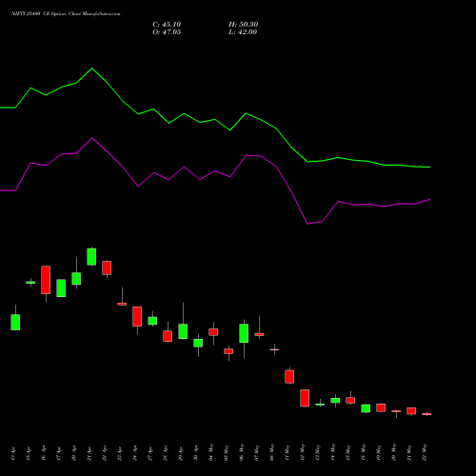Click the red candle above 12 May
476x476 pixels.
pos(305,398)
